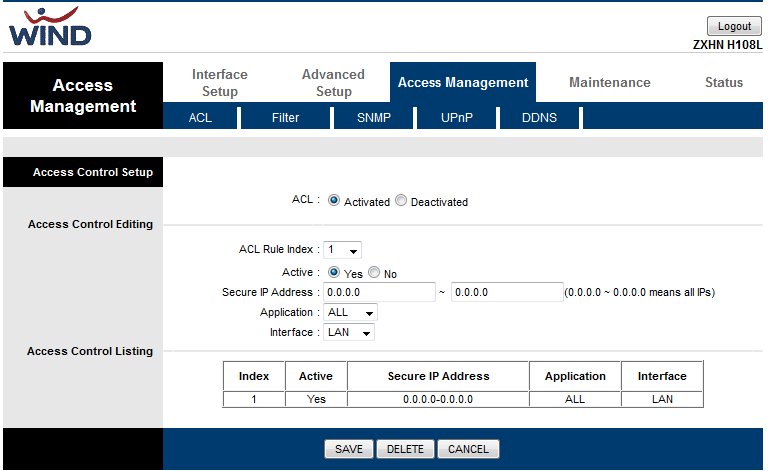Open the Interface Setup tab
Viewport: 774px width, 471px height.
[220, 82]
